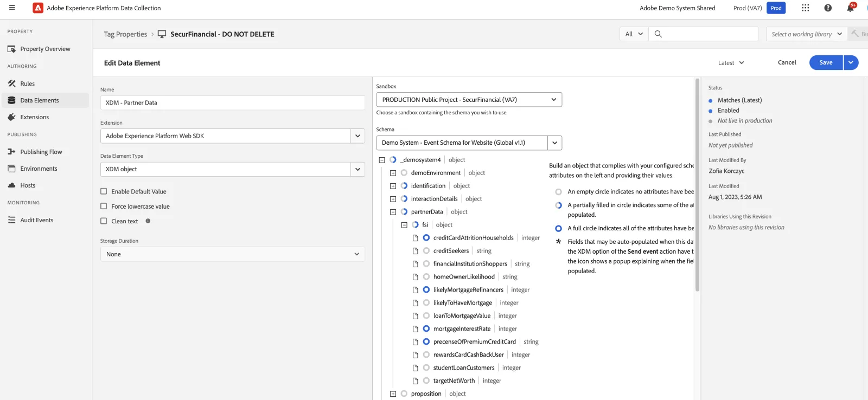Screen dimensions: 868x400
Task: Open the hamburger navigation menu
Action: (12, 8)
